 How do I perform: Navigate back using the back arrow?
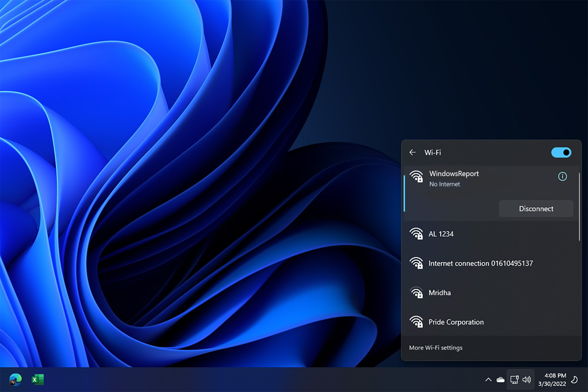(x=413, y=153)
